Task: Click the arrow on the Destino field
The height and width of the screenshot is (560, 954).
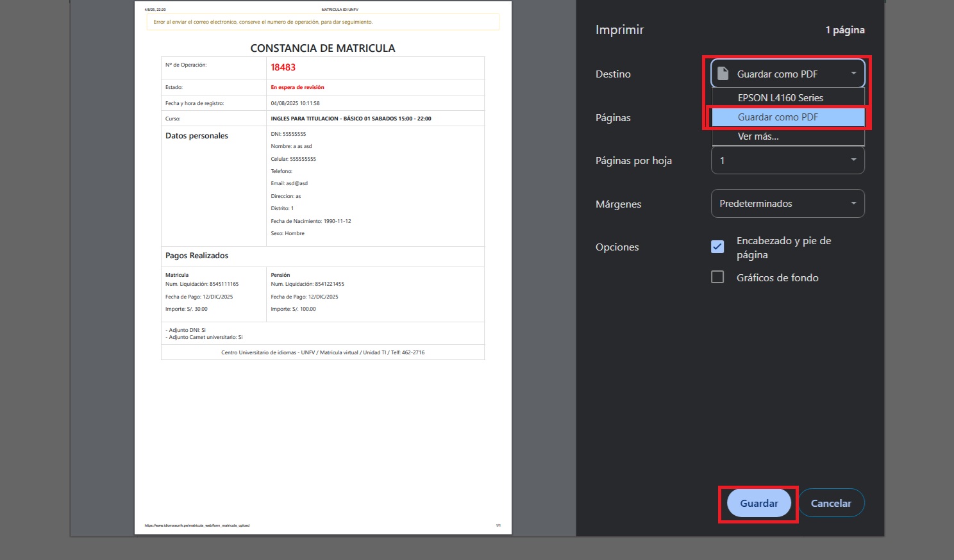Action: click(x=853, y=74)
